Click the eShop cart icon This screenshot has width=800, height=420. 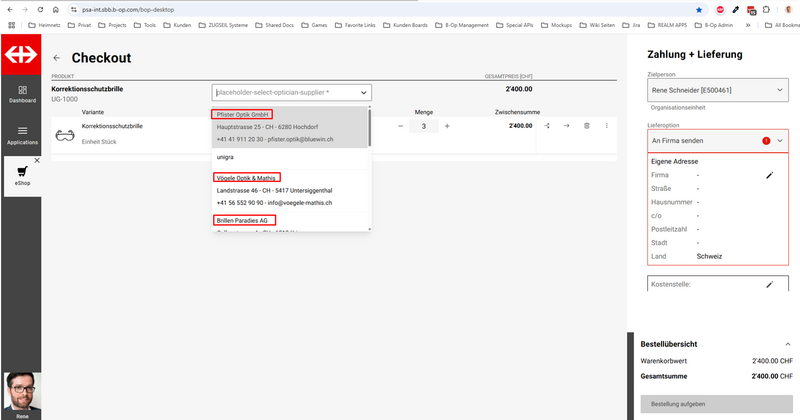point(22,172)
